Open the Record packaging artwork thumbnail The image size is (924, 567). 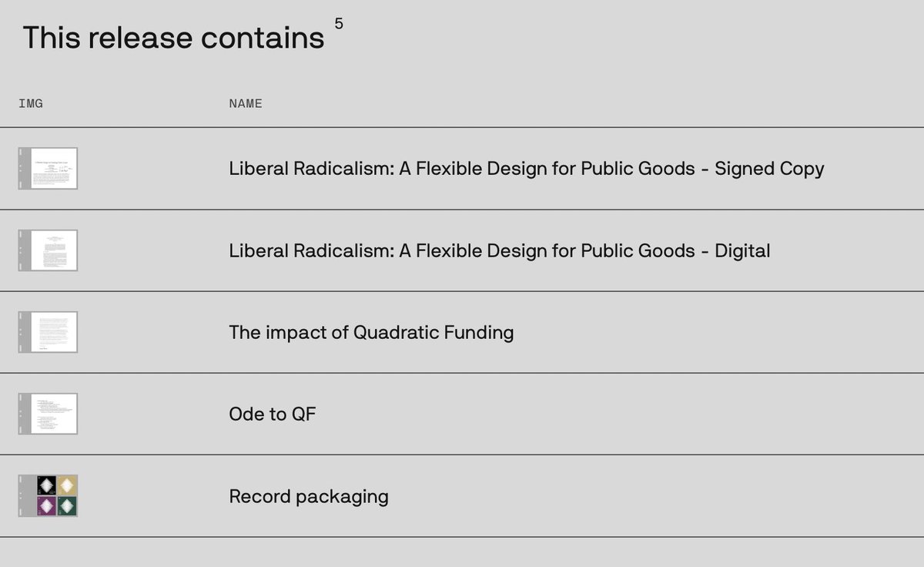pos(48,495)
